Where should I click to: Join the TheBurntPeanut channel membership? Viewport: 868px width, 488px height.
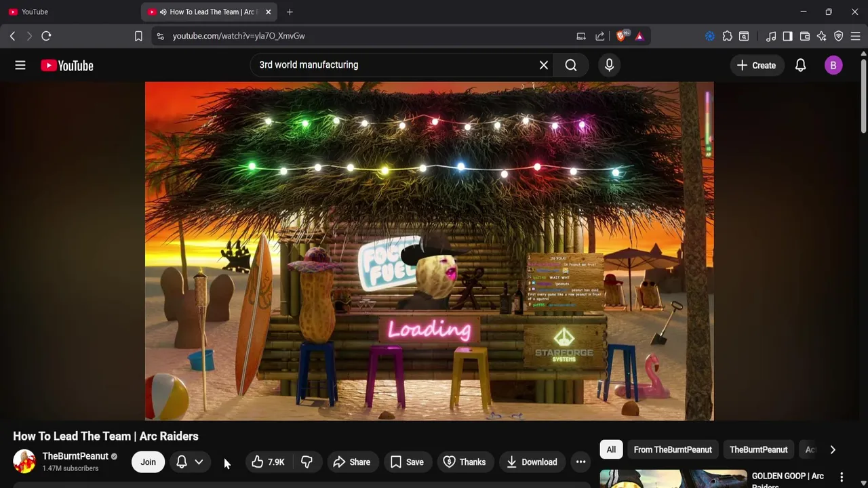click(x=148, y=462)
